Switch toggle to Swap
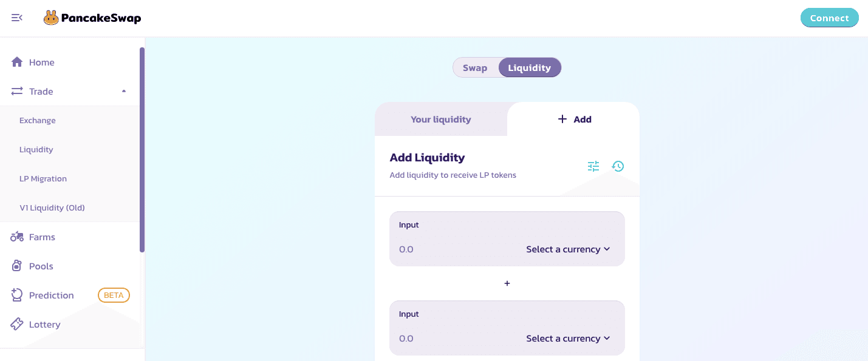The height and width of the screenshot is (361, 868). pyautogui.click(x=475, y=68)
